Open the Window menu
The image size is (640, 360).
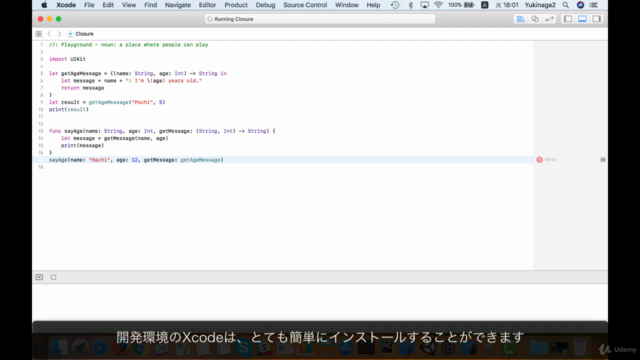[347, 5]
